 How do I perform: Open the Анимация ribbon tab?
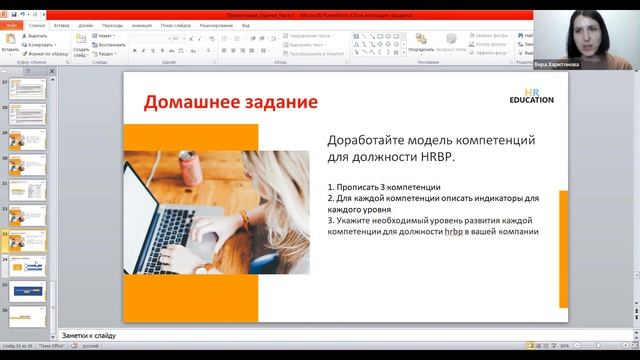[142, 25]
